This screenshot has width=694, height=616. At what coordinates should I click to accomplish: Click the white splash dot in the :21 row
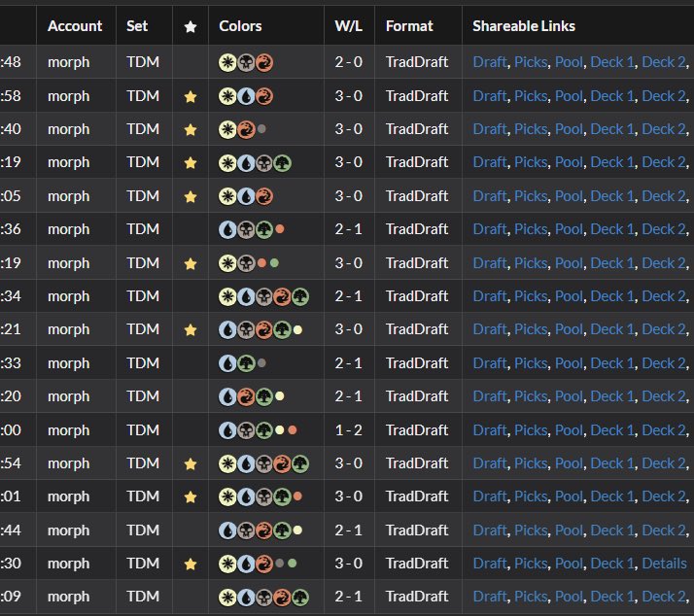pos(297,329)
